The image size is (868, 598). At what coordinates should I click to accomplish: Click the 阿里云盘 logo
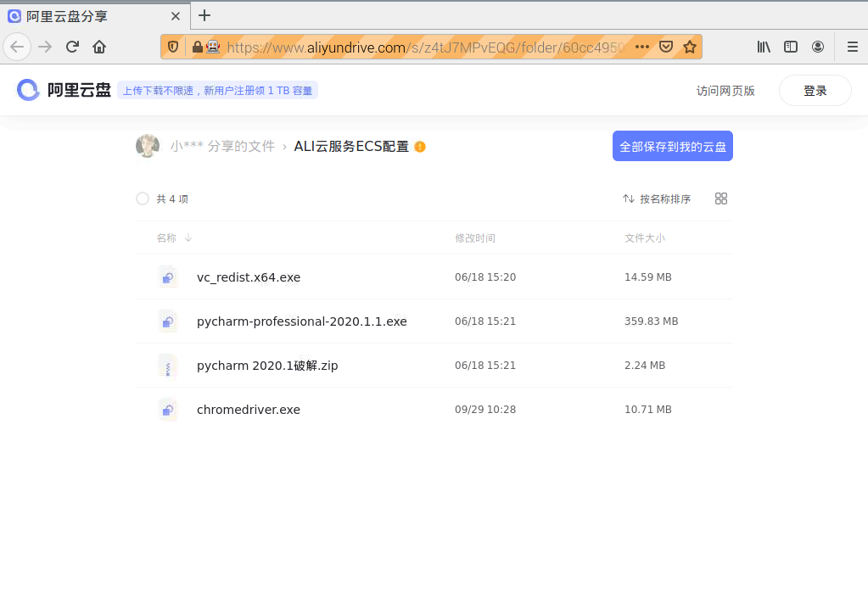(x=64, y=90)
